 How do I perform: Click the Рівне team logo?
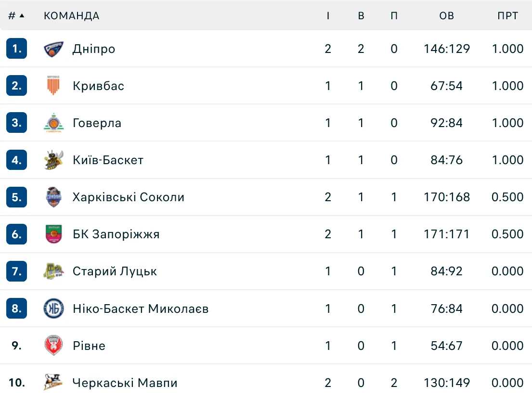53,346
